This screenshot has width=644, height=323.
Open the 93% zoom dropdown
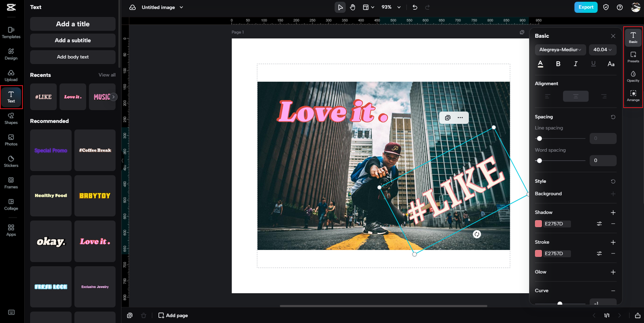point(391,7)
